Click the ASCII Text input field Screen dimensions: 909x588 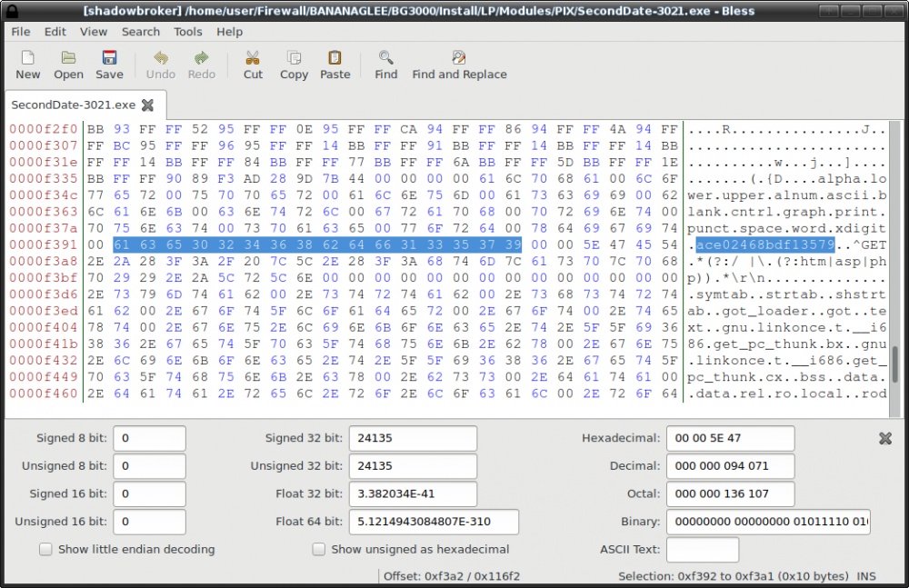tap(702, 549)
